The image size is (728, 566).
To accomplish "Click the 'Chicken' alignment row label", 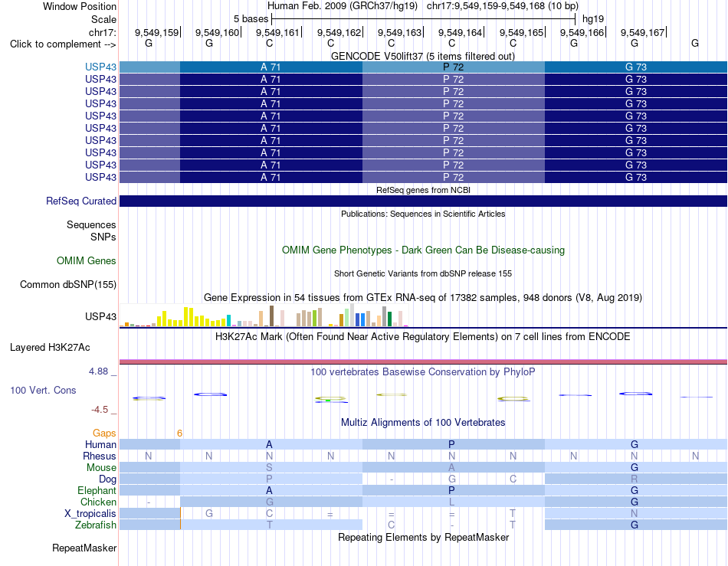I will point(98,502).
